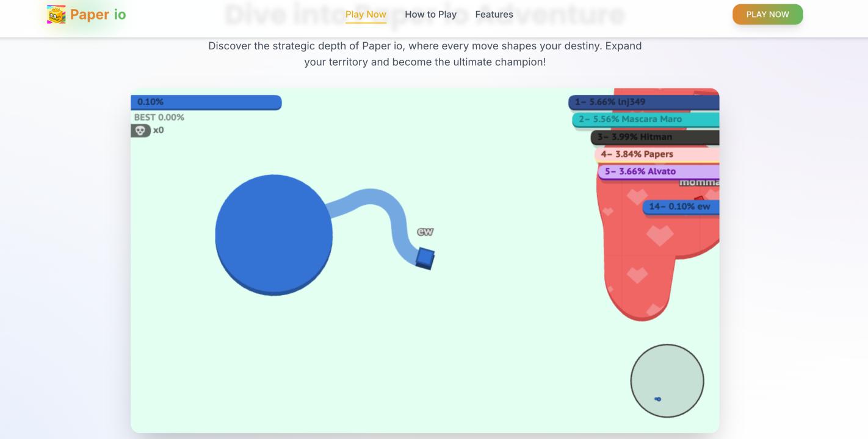Click the Paper io logo icon
This screenshot has height=439, width=868.
56,15
